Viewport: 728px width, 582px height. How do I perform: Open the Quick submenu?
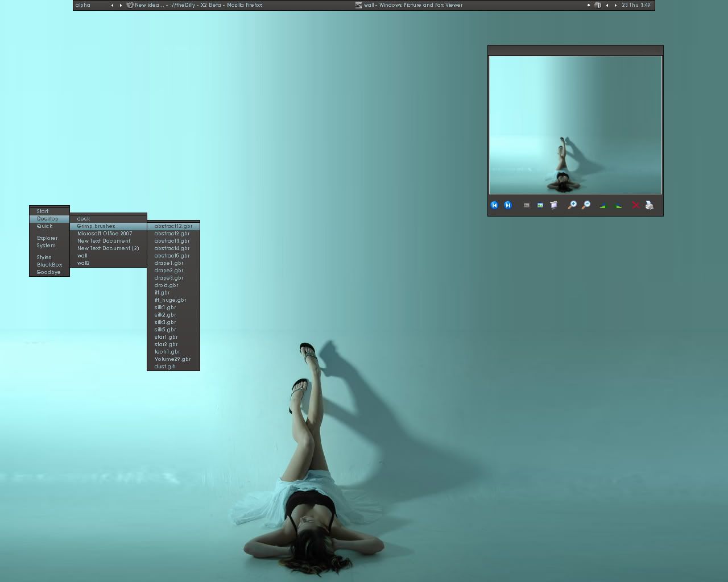point(49,226)
